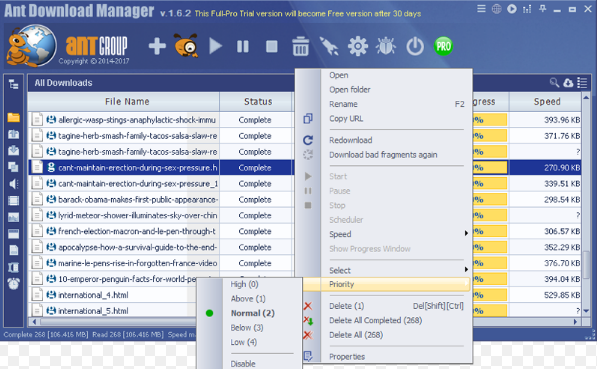Click the list view icon in header

[x=582, y=82]
